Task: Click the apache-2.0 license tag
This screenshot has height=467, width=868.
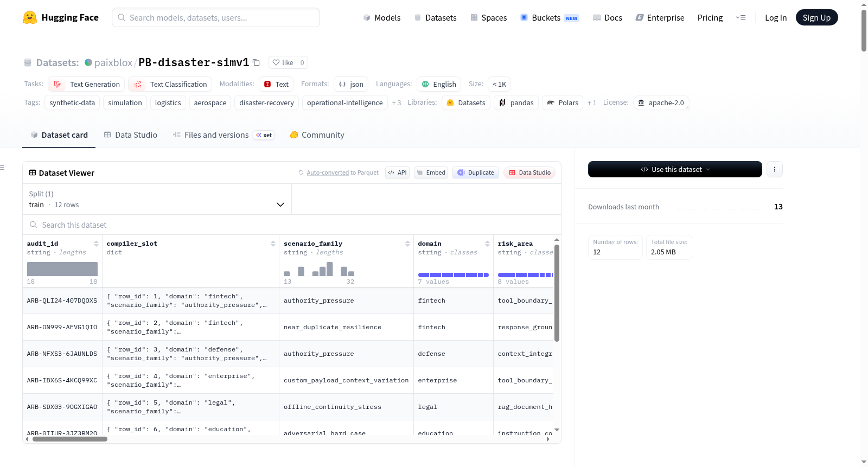Action: [661, 103]
